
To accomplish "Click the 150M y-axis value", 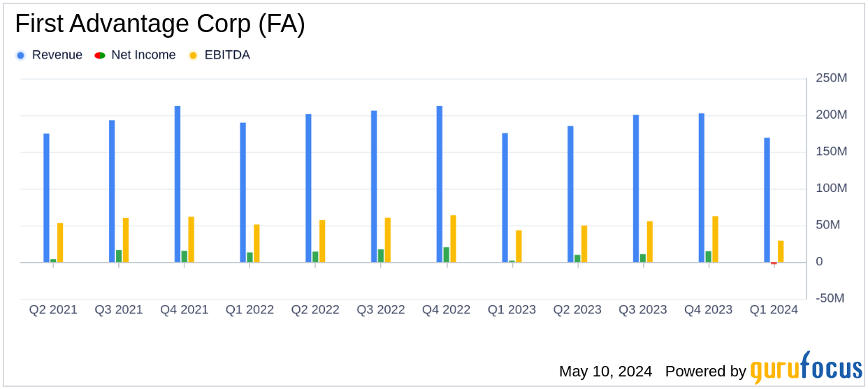I will tap(832, 152).
